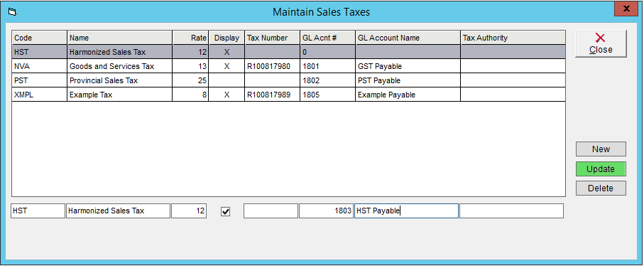Click the Code input field containing HST

pos(38,211)
